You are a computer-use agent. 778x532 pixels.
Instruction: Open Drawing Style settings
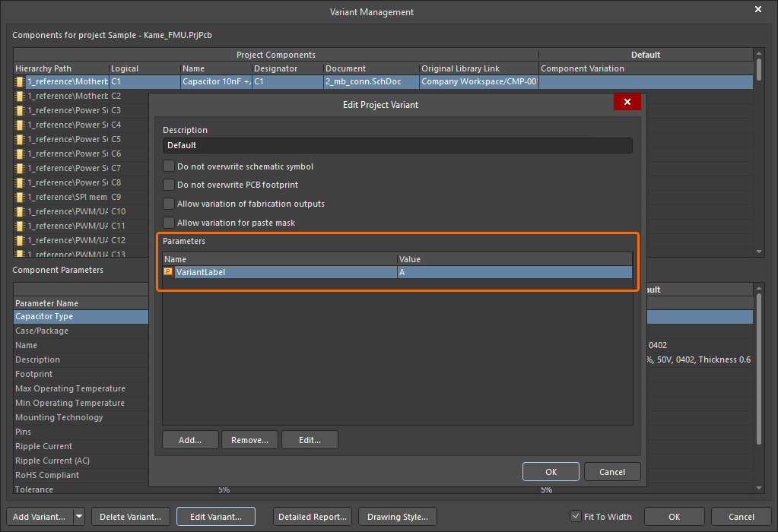point(397,517)
